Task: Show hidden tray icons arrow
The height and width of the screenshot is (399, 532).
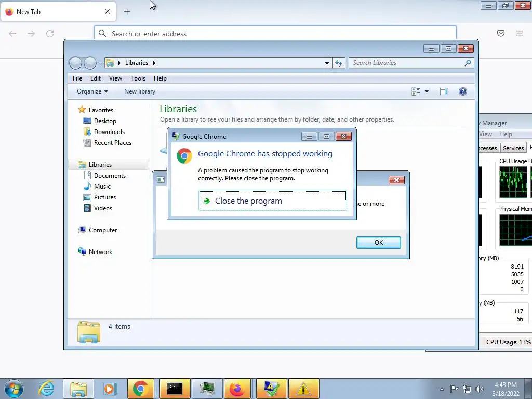Action: pos(442,389)
